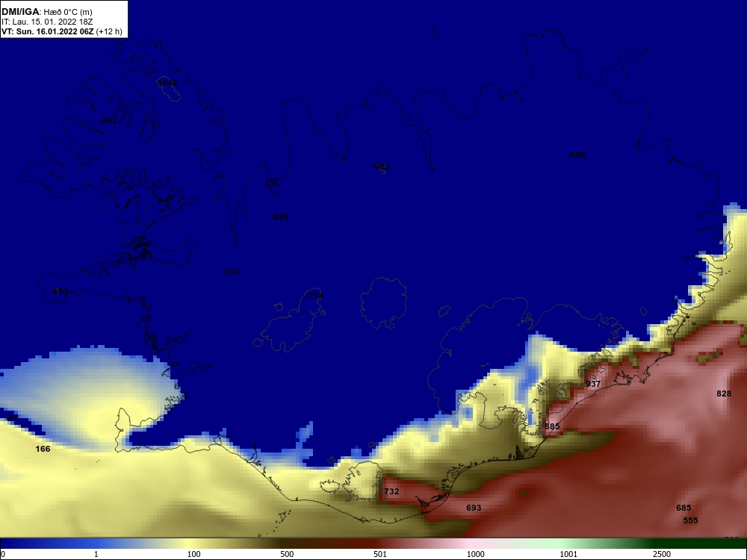Click the 885 value on the map
This screenshot has width=747, height=560.
coord(552,426)
